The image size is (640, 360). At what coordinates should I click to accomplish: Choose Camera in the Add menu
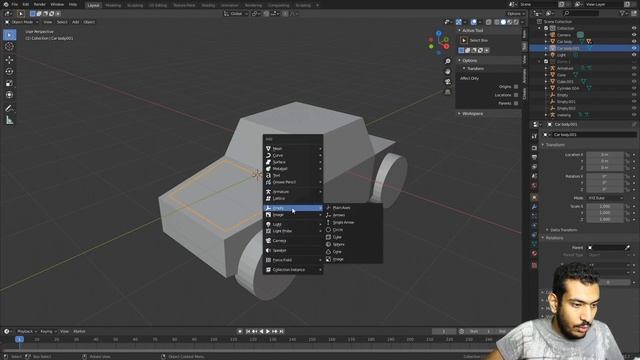pyautogui.click(x=293, y=241)
